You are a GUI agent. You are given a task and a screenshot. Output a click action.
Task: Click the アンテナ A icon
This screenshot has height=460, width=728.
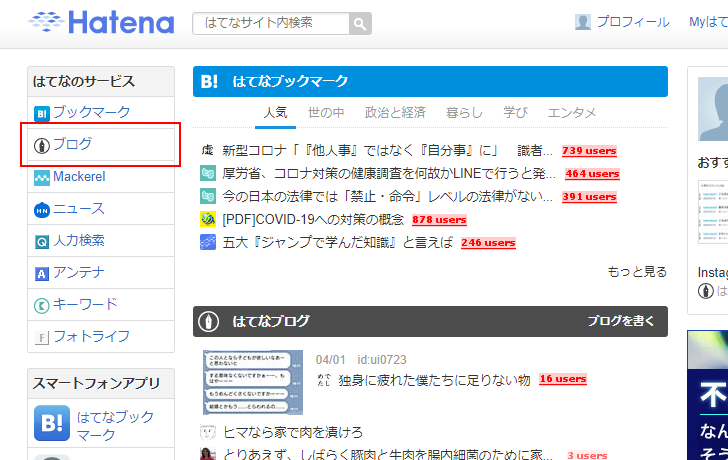(42, 274)
